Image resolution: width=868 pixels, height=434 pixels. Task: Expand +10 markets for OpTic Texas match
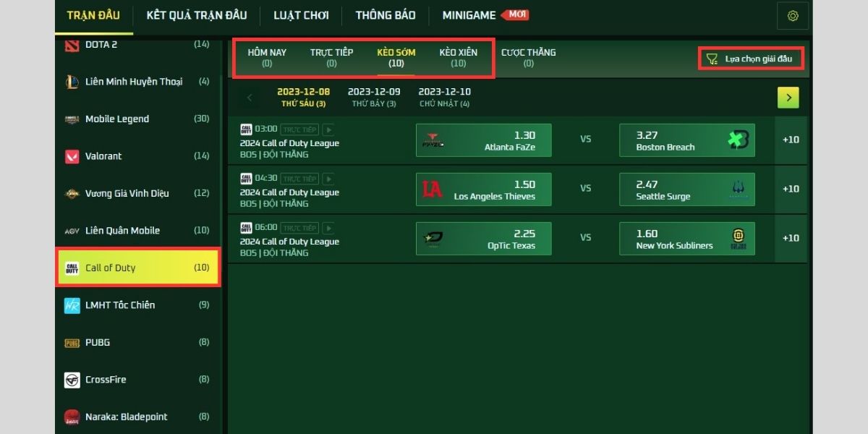point(791,238)
